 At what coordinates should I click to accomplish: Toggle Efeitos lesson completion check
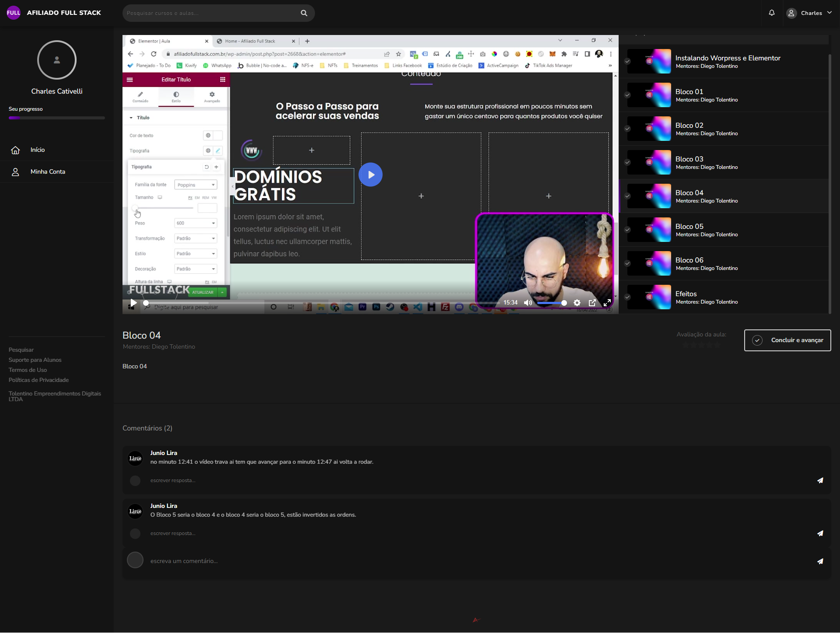pyautogui.click(x=627, y=297)
